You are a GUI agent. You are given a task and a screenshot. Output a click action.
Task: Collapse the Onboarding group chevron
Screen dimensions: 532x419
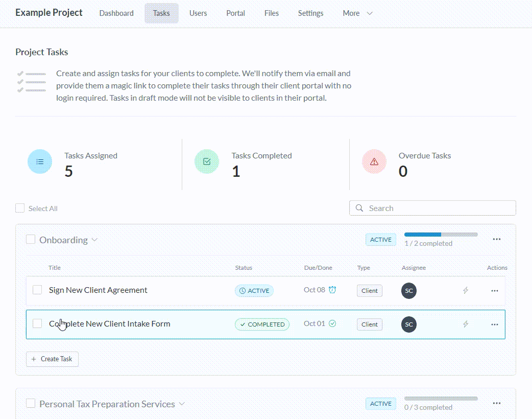94,240
